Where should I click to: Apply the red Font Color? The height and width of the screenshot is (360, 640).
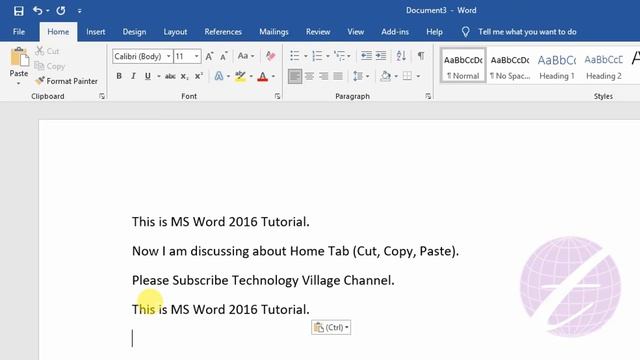click(x=262, y=76)
